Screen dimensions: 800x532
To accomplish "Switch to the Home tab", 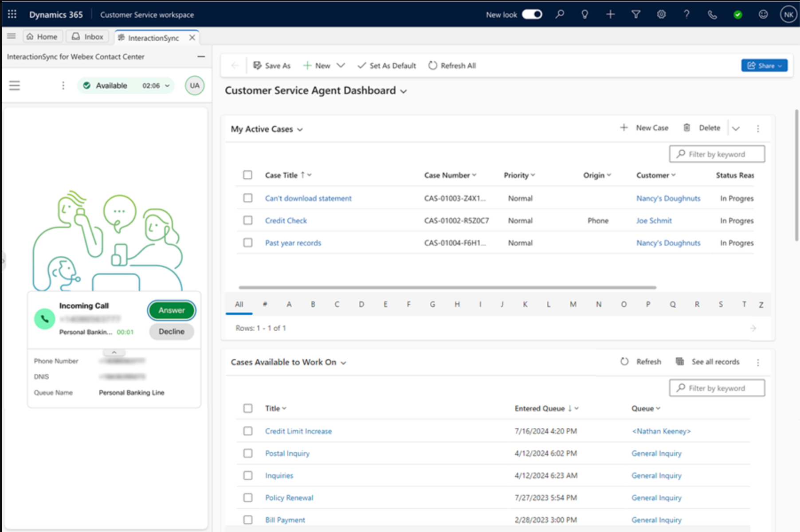I will point(42,37).
